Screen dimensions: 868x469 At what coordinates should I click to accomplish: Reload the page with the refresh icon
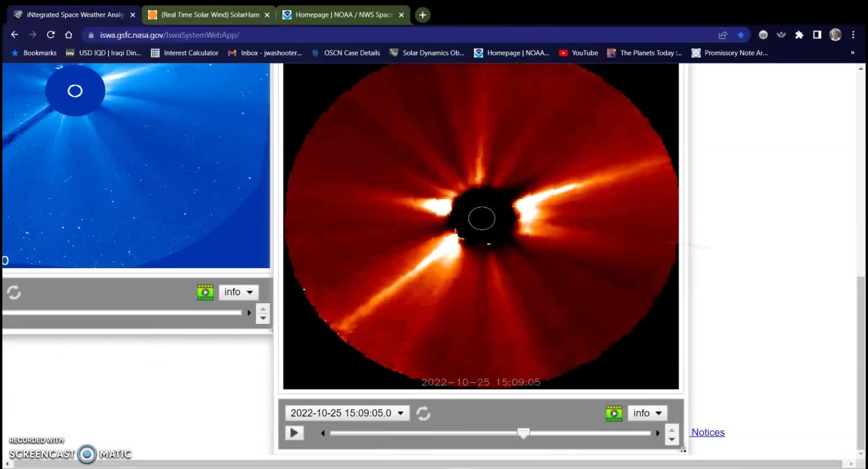(x=51, y=35)
